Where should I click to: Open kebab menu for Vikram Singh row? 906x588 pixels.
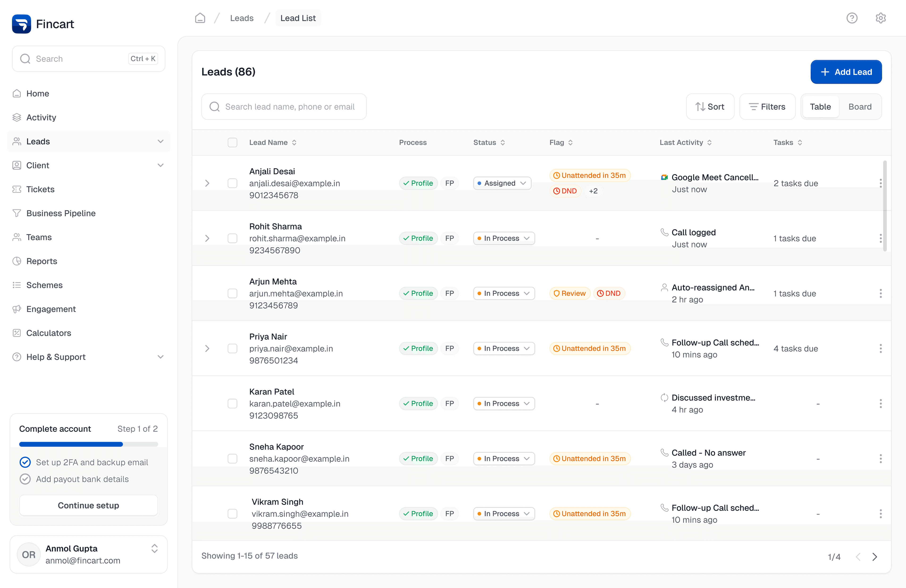[x=881, y=514]
